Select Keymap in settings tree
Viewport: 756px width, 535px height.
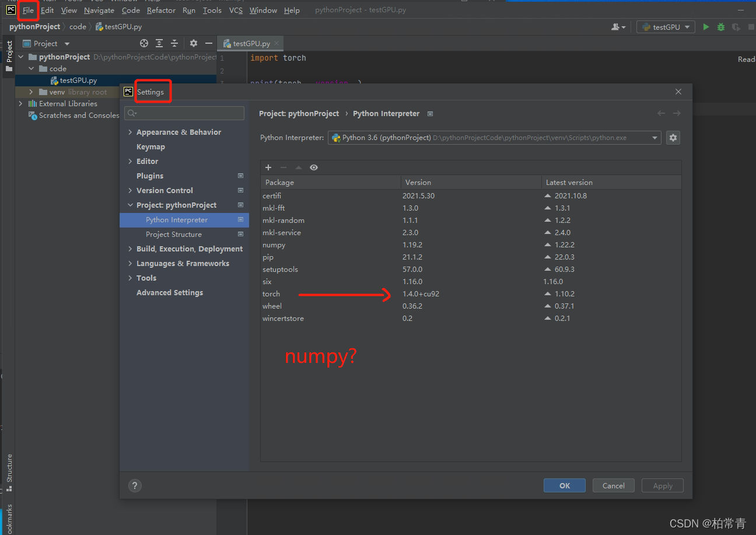point(150,147)
